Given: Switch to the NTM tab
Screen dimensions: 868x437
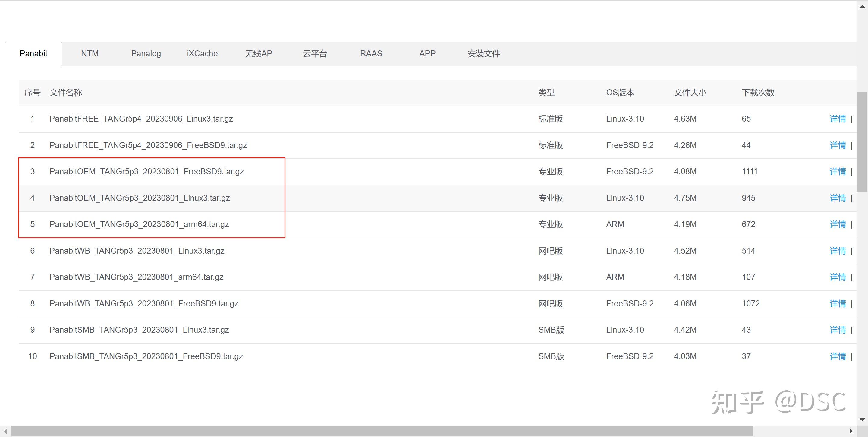Looking at the screenshot, I should pos(90,54).
